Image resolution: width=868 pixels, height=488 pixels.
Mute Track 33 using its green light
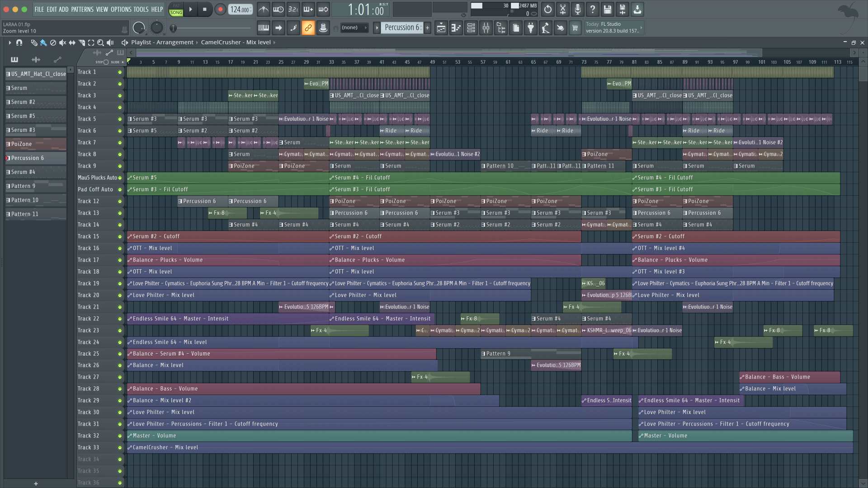pos(120,448)
